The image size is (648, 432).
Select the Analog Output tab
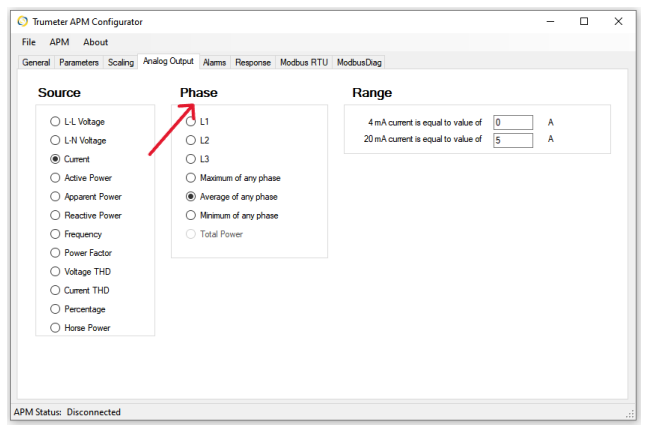click(168, 61)
